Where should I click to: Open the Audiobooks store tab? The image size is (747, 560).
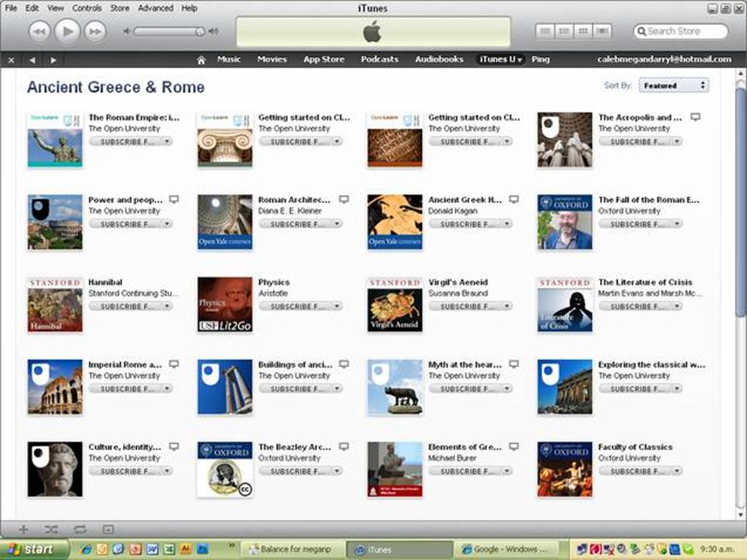(439, 60)
